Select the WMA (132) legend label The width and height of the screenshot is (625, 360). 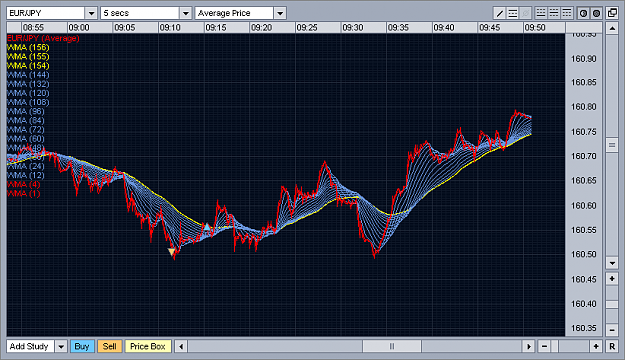click(28, 84)
